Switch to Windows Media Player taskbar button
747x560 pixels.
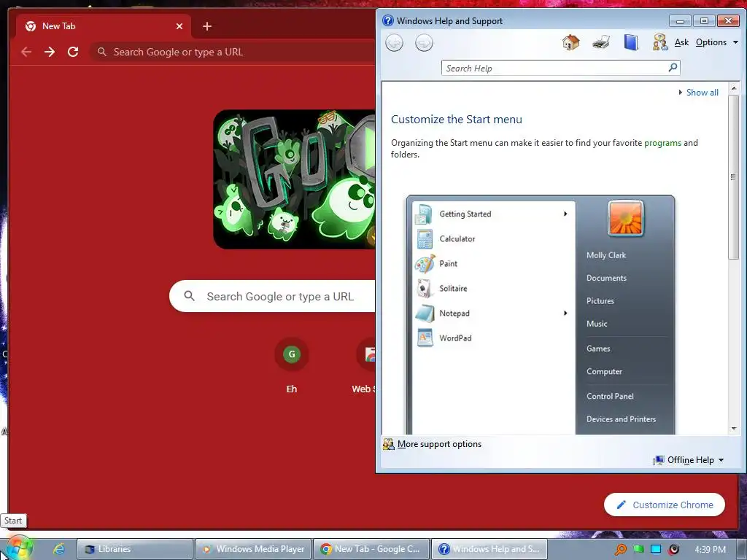[253, 549]
